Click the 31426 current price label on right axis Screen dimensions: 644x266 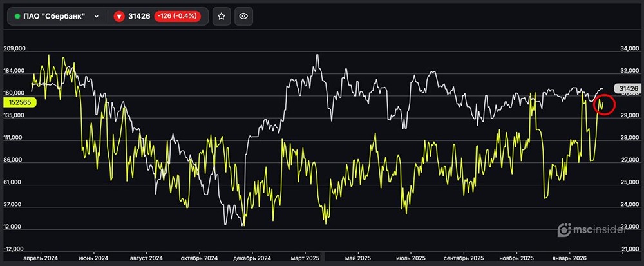coord(627,88)
